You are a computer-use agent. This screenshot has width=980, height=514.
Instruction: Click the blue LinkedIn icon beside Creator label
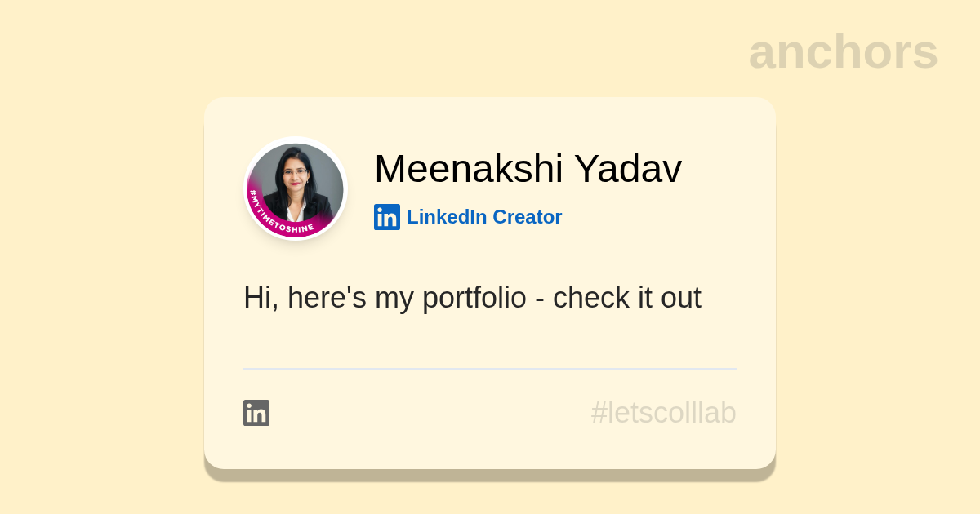(x=387, y=217)
